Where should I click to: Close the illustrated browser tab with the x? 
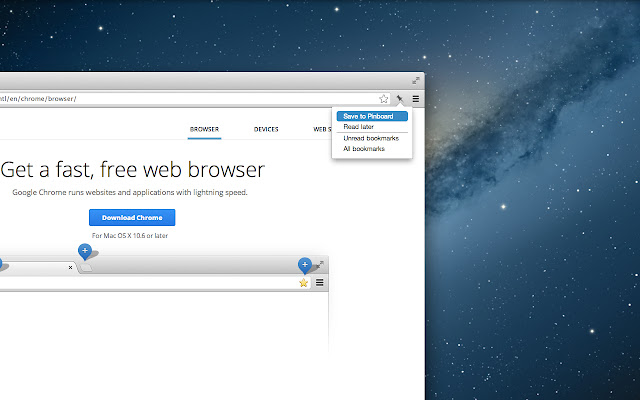pyautogui.click(x=71, y=268)
